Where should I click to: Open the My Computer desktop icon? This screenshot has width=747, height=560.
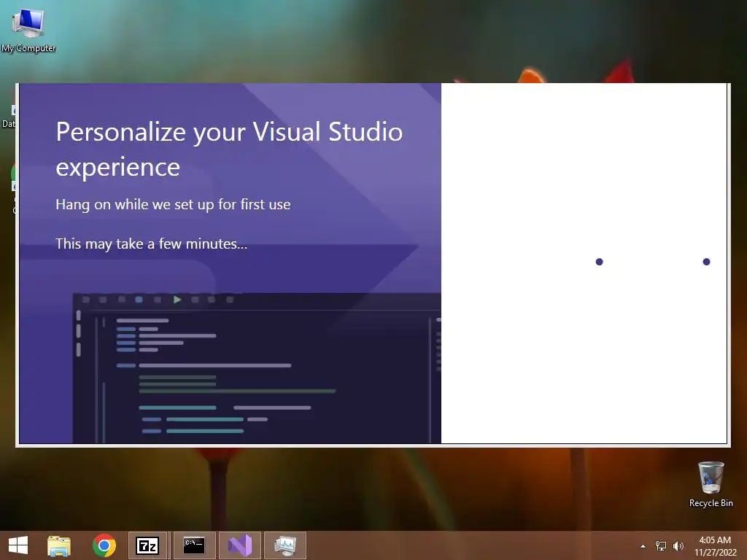pyautogui.click(x=28, y=30)
